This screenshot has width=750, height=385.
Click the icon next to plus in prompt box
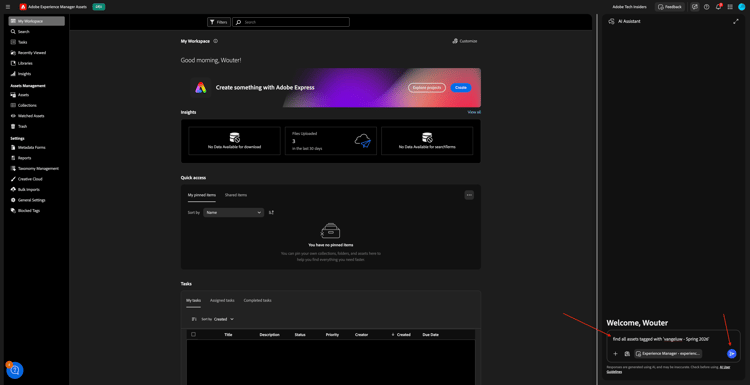pos(627,354)
